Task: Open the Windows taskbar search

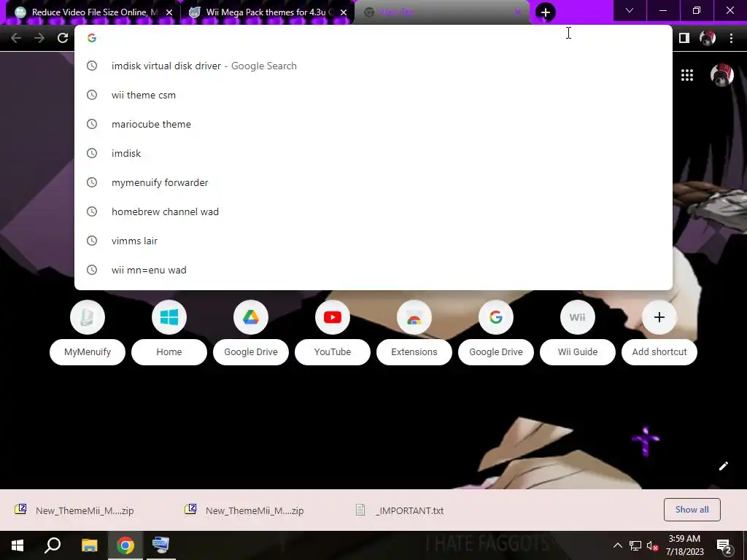Action: coord(53,545)
